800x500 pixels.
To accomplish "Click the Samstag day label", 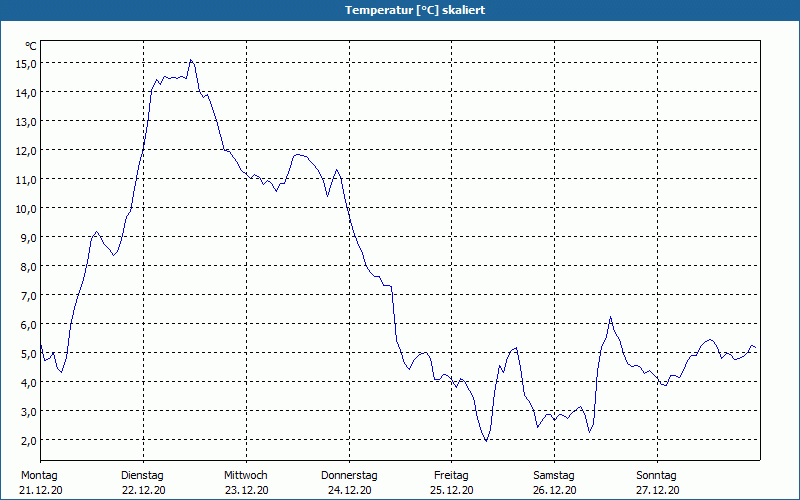I will (554, 476).
